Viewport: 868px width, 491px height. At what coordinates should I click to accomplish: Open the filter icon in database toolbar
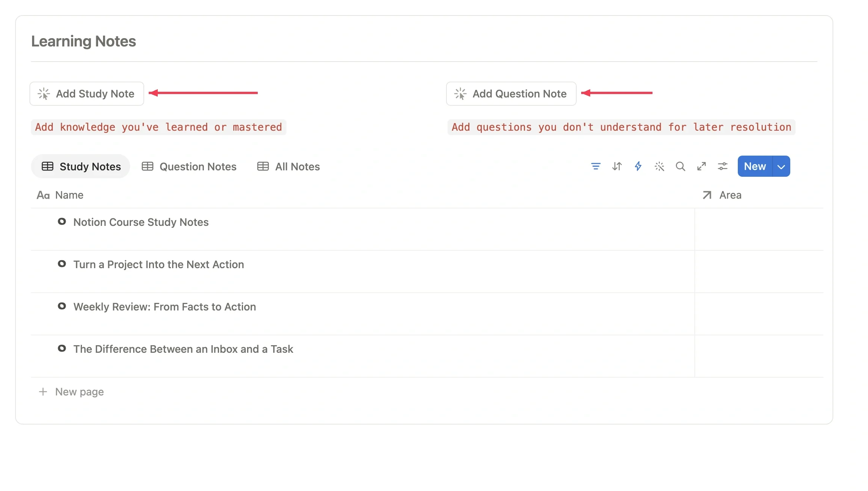[596, 166]
